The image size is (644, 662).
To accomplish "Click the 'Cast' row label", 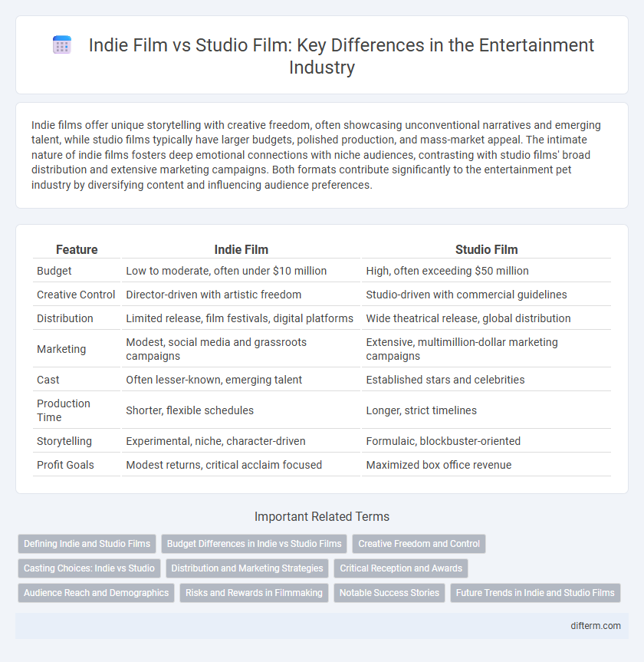I will tap(48, 380).
